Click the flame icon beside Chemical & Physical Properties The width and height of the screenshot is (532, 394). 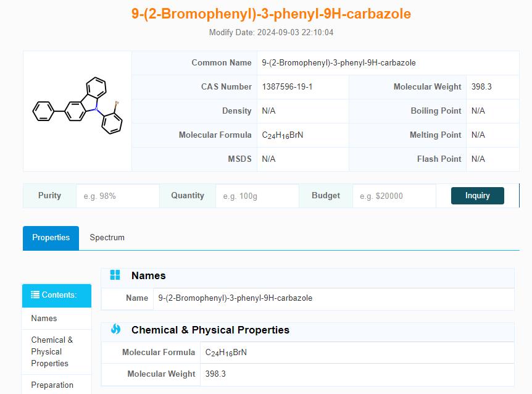pos(115,329)
